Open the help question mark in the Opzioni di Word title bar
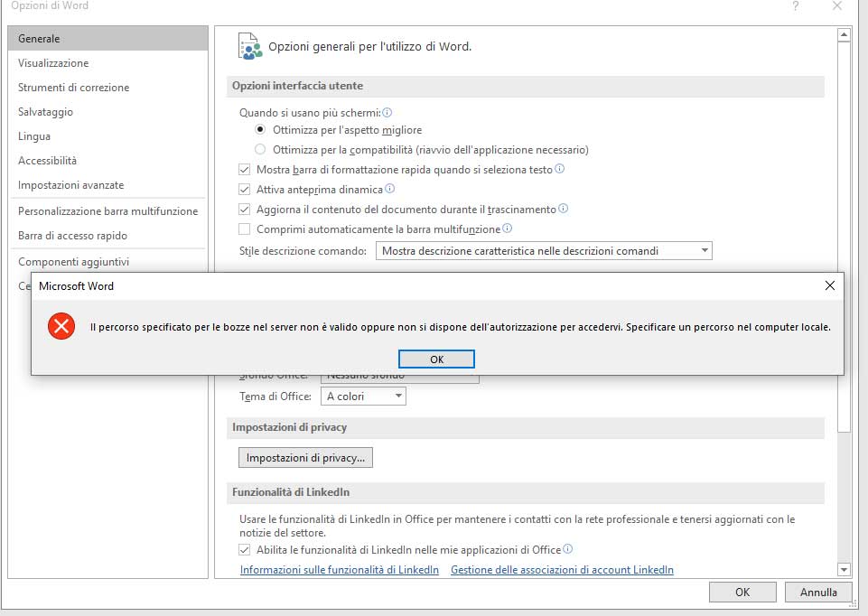 pos(796,6)
